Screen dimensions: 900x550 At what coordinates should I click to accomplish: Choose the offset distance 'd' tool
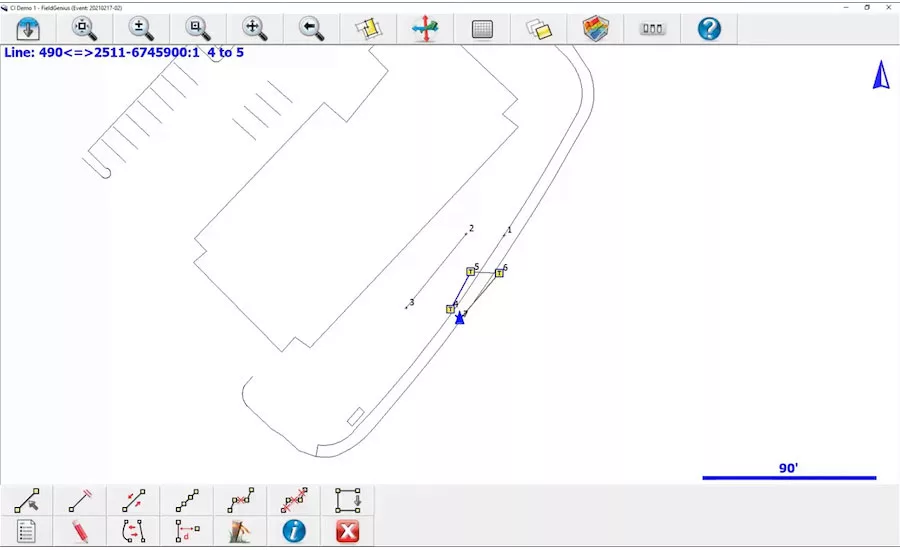(187, 531)
